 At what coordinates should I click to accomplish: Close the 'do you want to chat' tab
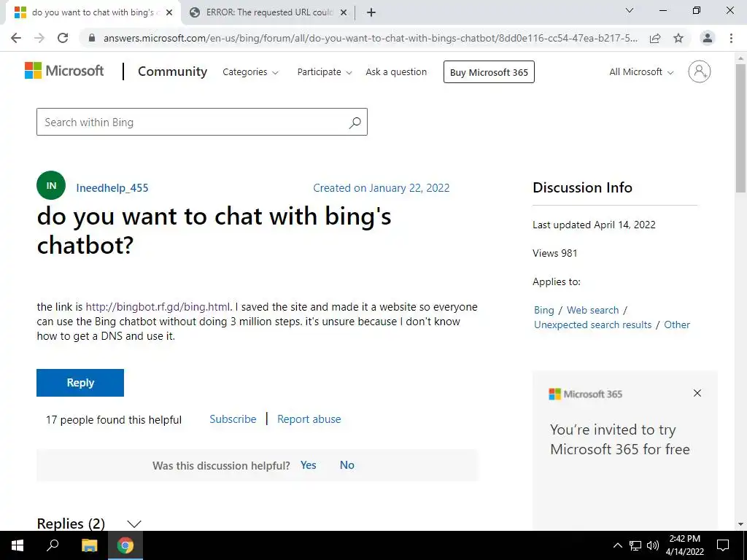169,12
